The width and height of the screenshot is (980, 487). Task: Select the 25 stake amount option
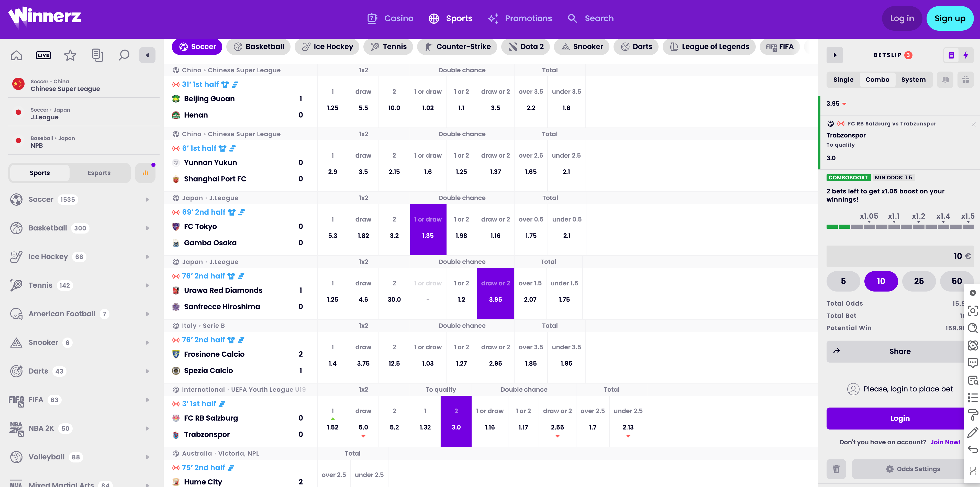(x=919, y=281)
